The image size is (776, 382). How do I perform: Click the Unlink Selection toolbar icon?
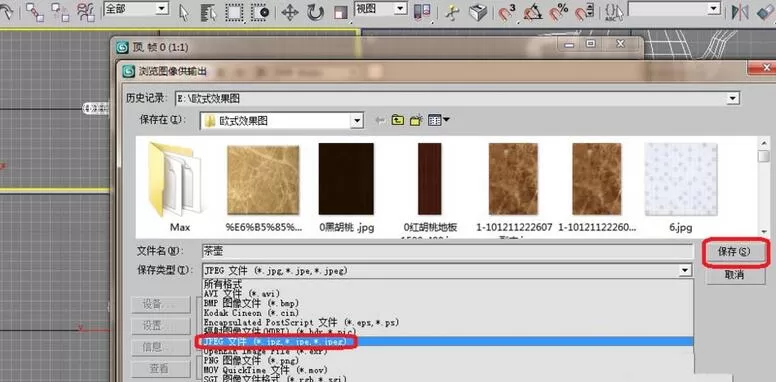60,12
